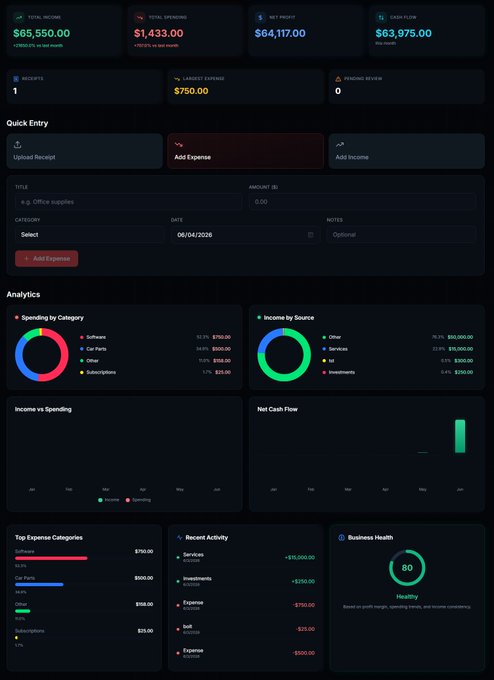Click the Business Health info icon
Screen dimensions: 494x680
pos(341,537)
